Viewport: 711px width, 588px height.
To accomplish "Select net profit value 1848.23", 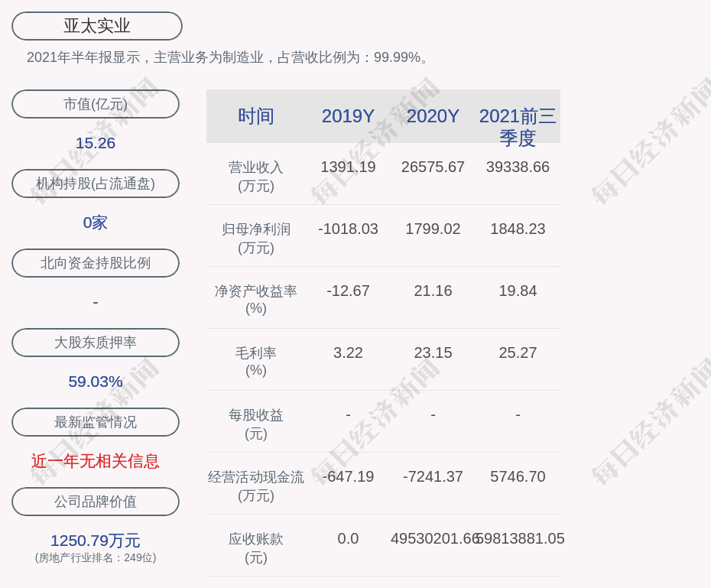I will pyautogui.click(x=518, y=229).
